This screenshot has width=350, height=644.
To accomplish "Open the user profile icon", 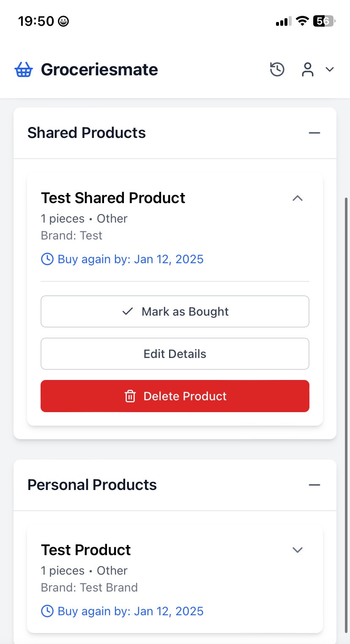I will (308, 69).
